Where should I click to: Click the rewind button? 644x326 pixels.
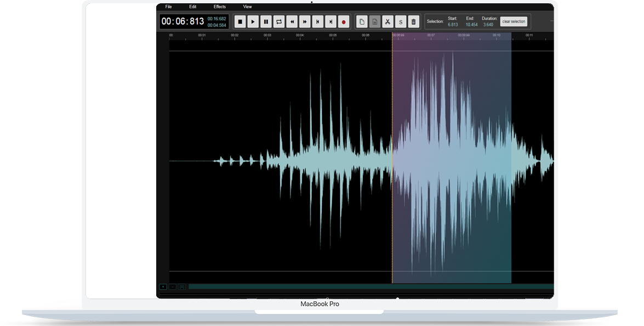tap(292, 22)
